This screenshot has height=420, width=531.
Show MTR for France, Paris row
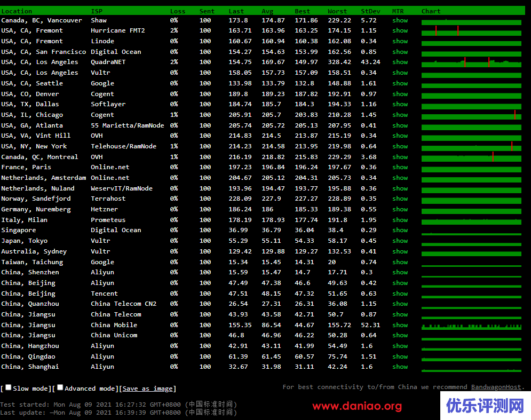[x=400, y=167]
